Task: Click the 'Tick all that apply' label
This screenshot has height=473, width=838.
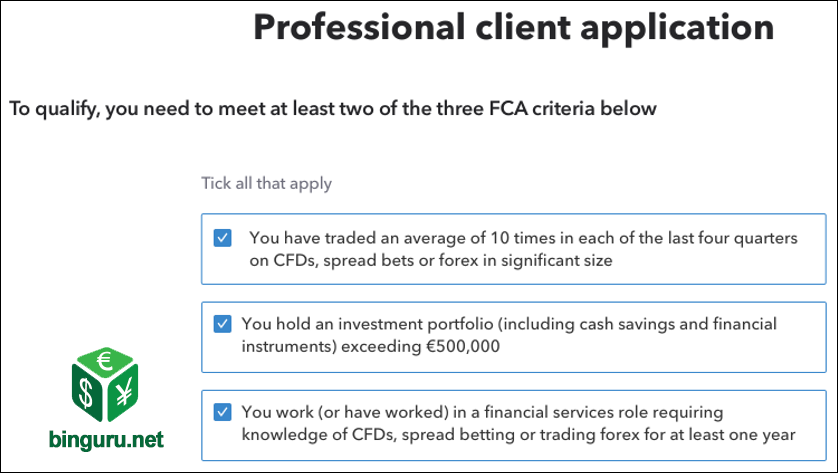Action: [266, 183]
